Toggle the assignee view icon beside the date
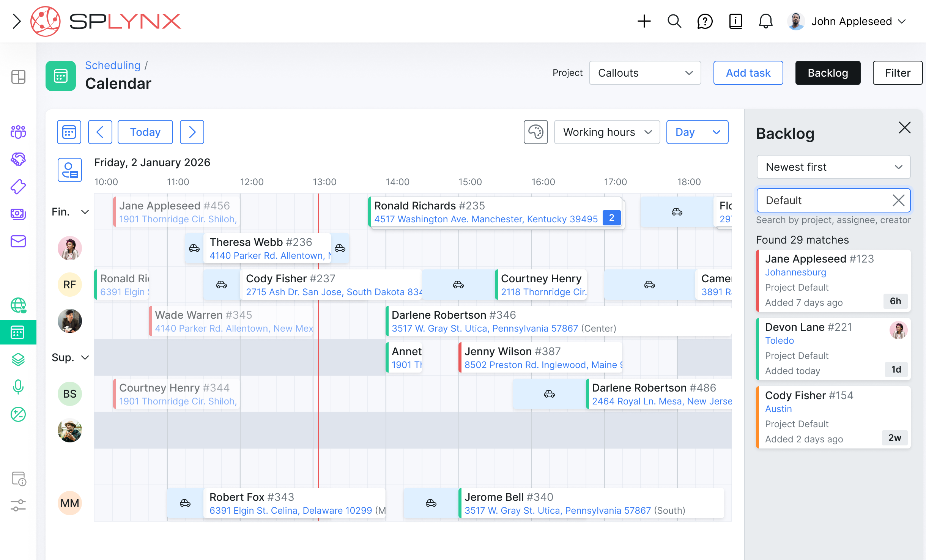Viewport: 926px width, 560px height. 70,170
